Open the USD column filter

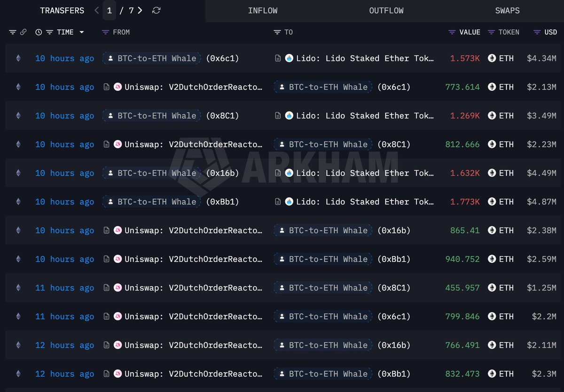pos(537,32)
